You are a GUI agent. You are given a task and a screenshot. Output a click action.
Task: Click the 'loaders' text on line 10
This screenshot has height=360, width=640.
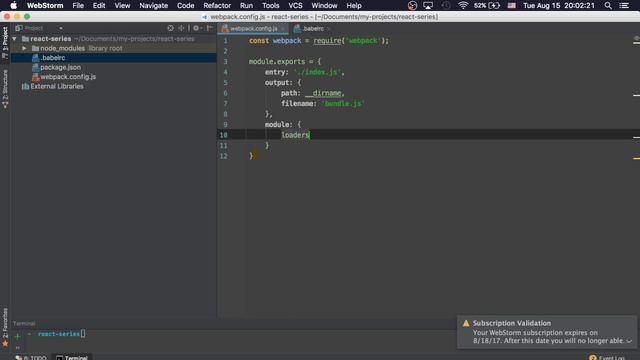295,135
